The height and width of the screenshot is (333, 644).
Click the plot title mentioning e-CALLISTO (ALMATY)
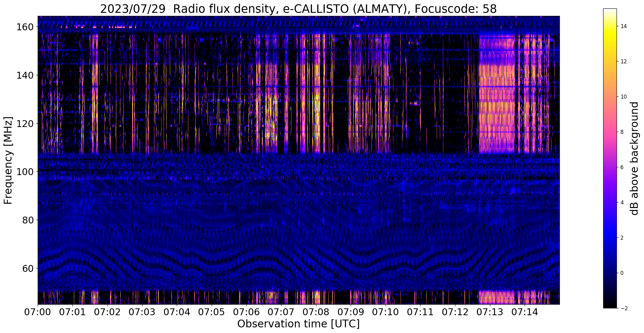298,9
